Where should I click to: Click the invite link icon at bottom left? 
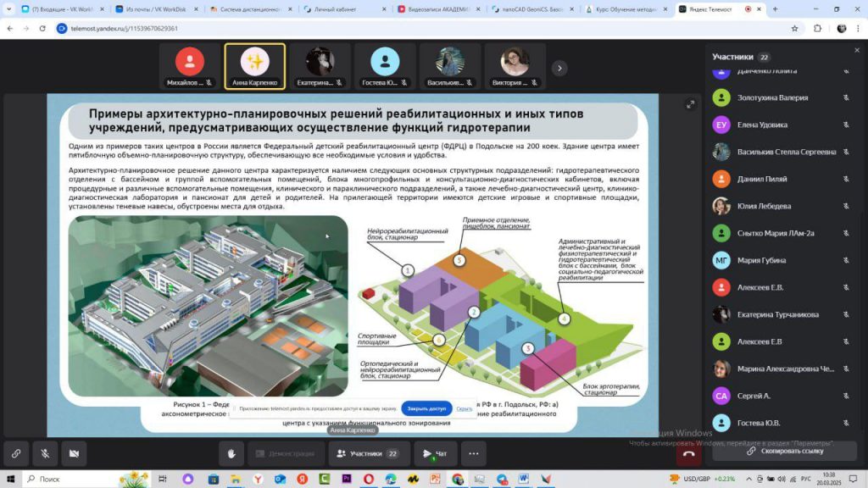point(14,453)
